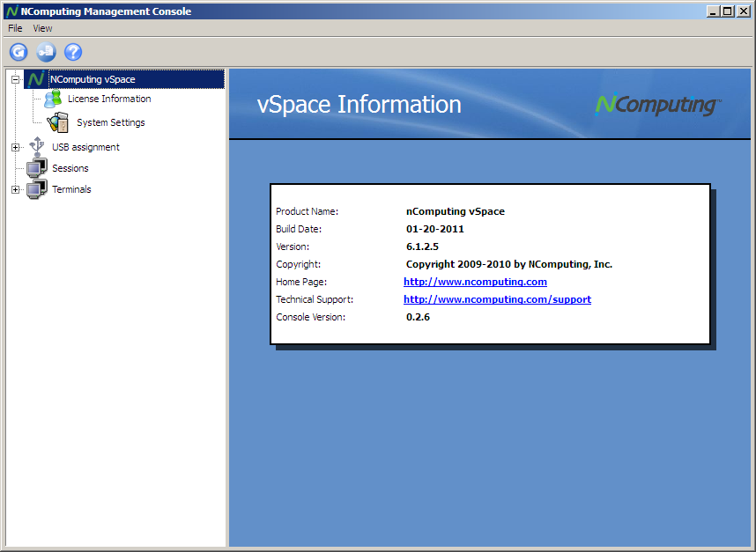
Task: Maximize the NComputing Management Console window
Action: (x=728, y=11)
